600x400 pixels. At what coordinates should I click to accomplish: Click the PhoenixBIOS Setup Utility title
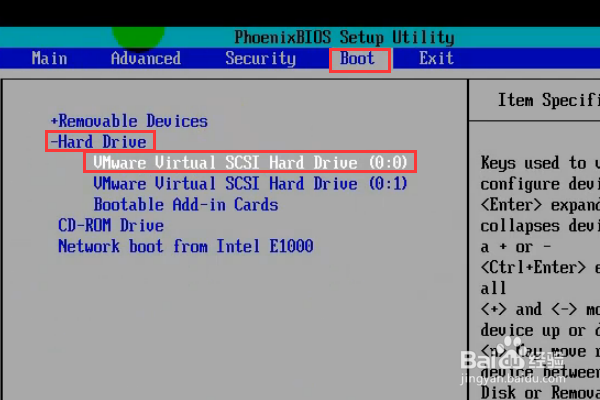(344, 38)
